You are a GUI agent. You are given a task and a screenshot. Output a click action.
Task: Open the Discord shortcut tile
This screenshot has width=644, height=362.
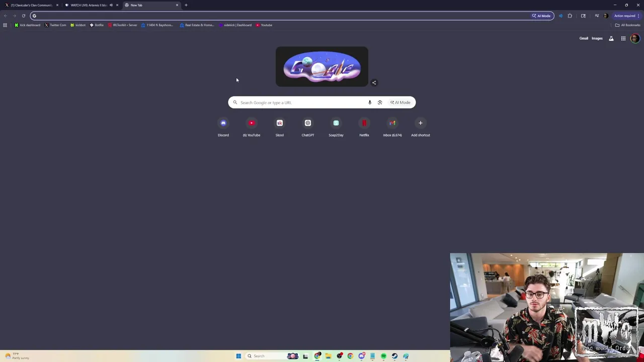tap(223, 127)
